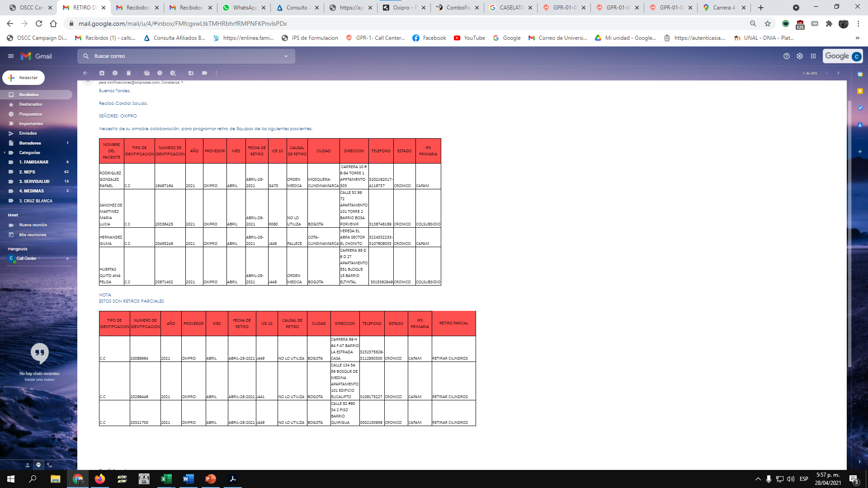Open label 5. CRUZ BLANCA
The height and width of the screenshot is (488, 868).
coord(36,201)
